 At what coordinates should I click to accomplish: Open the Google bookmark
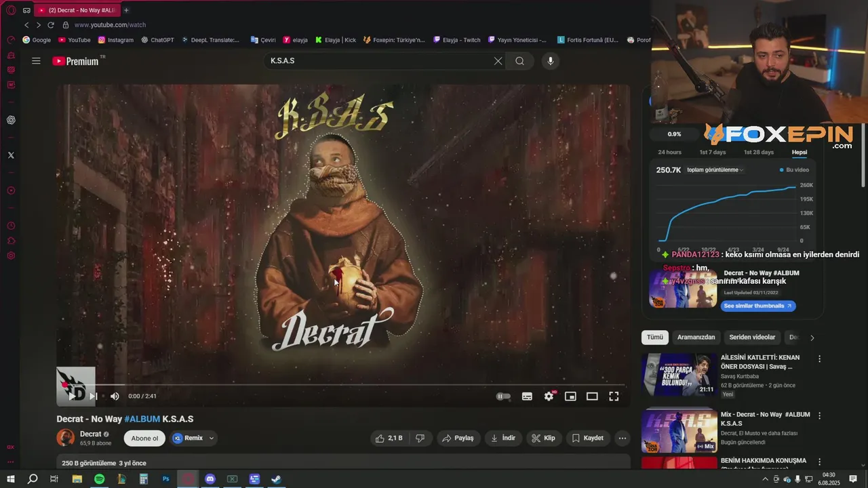[37, 40]
